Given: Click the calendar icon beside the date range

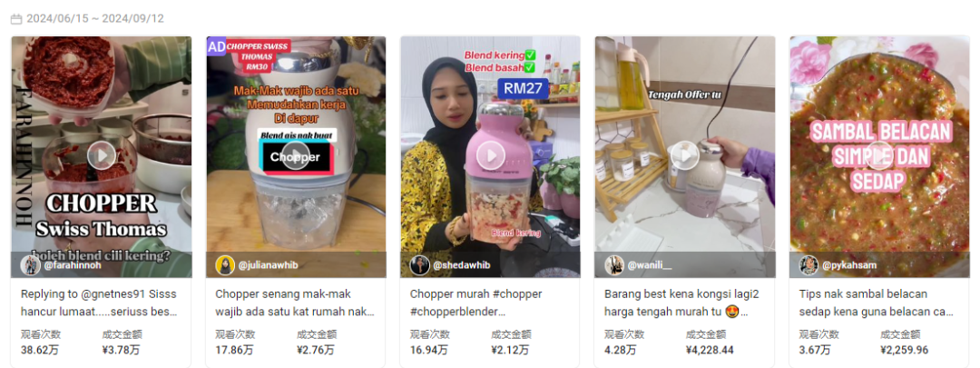Looking at the screenshot, I should [x=16, y=19].
